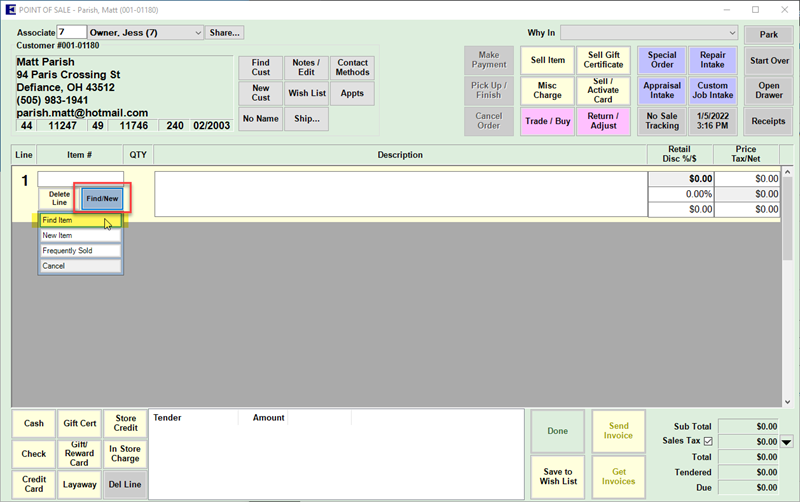Screen dimensions: 800x502
Task: Select Cash tender button
Action: coord(34,423)
